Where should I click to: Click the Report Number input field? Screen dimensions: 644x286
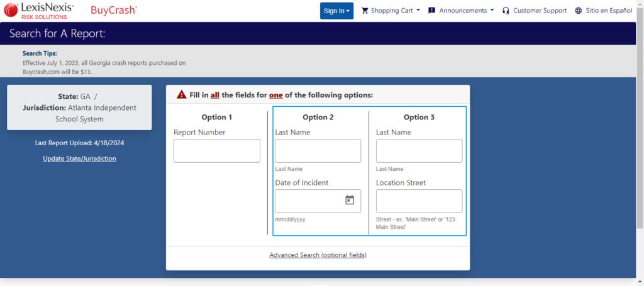(x=216, y=151)
